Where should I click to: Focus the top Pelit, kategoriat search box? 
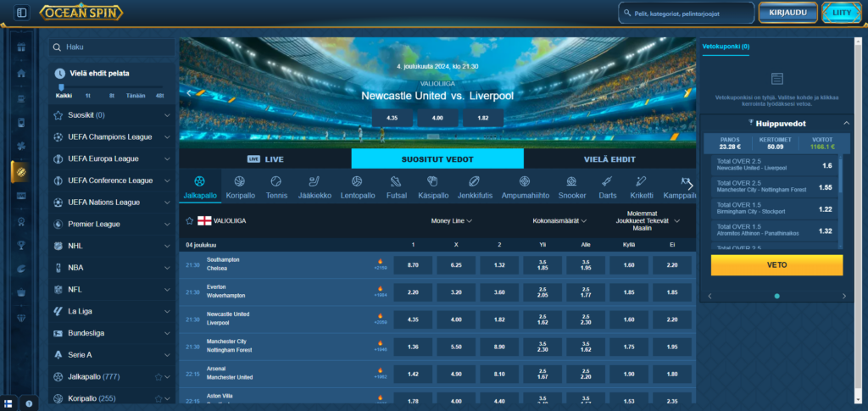(x=686, y=13)
